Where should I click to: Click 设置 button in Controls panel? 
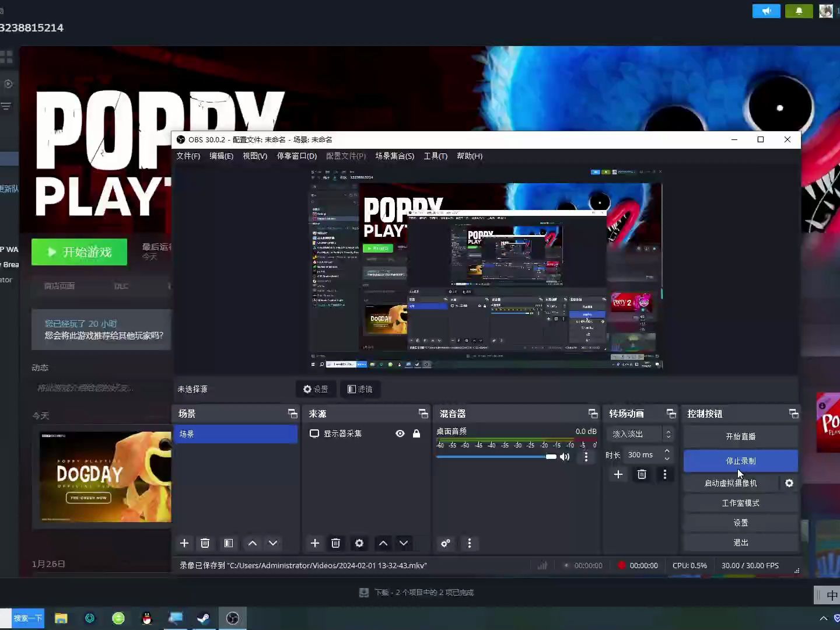(x=741, y=523)
